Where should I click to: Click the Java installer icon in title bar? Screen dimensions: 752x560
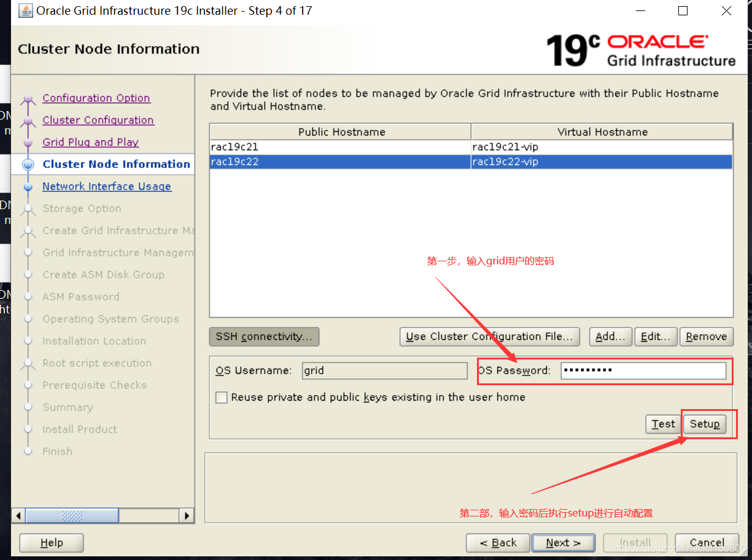click(26, 11)
